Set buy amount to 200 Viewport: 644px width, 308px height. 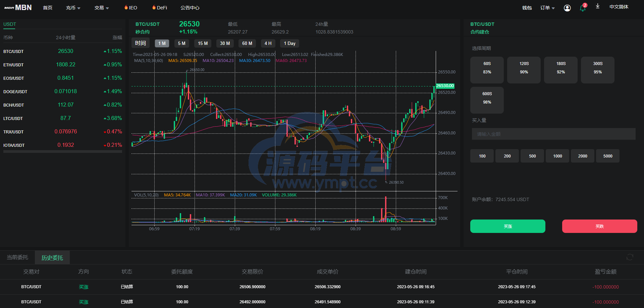coord(507,156)
